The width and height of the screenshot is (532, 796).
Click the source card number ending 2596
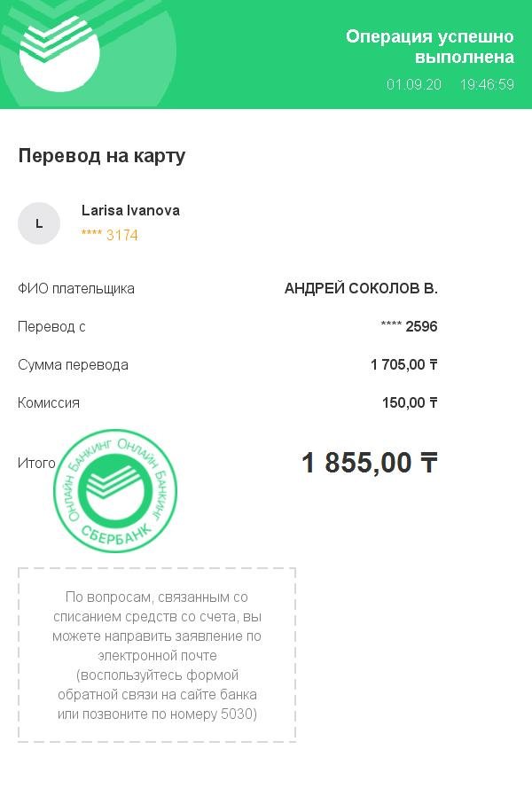[409, 326]
